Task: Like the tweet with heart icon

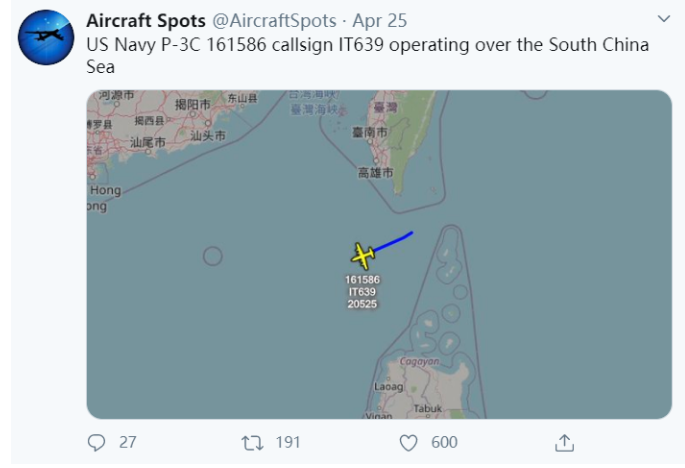Action: [408, 443]
